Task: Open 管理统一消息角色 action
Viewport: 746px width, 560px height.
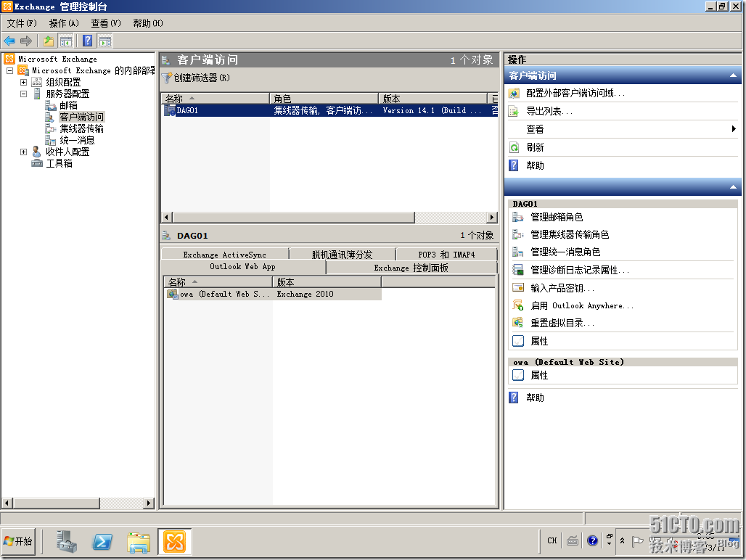Action: coord(559,252)
